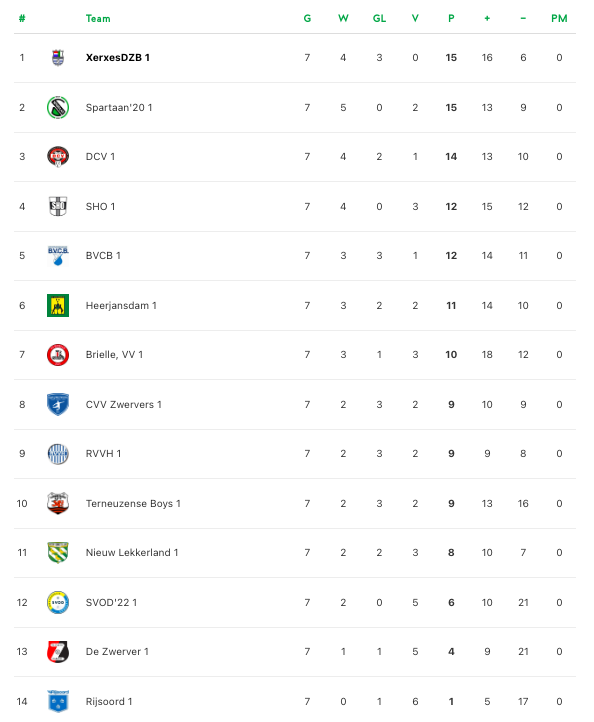Open the BVCB 1 blue logo

pyautogui.click(x=58, y=256)
